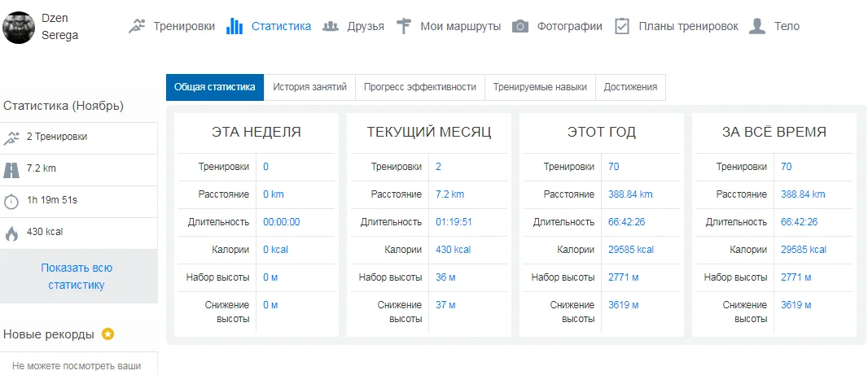
Task: Click the stopwatch icon next to 1h 19m 51s
Action: pos(11,201)
